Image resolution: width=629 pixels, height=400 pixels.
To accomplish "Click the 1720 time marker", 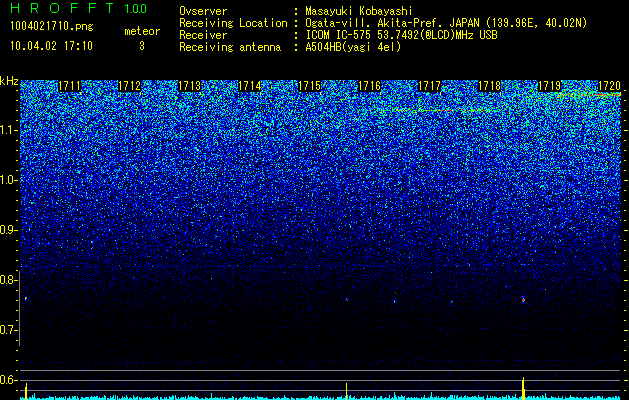I will pos(609,86).
